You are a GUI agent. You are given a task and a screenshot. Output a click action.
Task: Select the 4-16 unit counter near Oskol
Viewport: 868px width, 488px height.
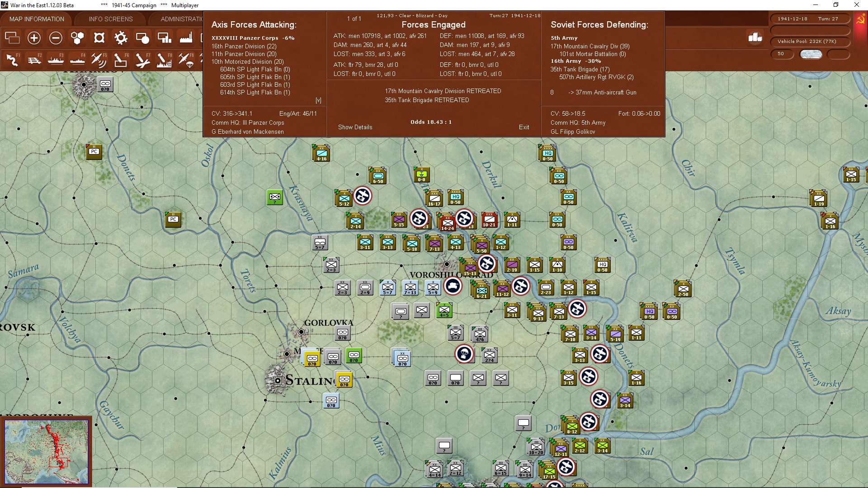pyautogui.click(x=321, y=154)
